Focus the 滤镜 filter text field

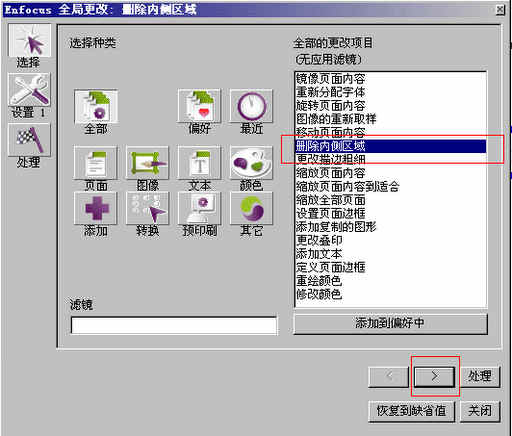tap(174, 325)
